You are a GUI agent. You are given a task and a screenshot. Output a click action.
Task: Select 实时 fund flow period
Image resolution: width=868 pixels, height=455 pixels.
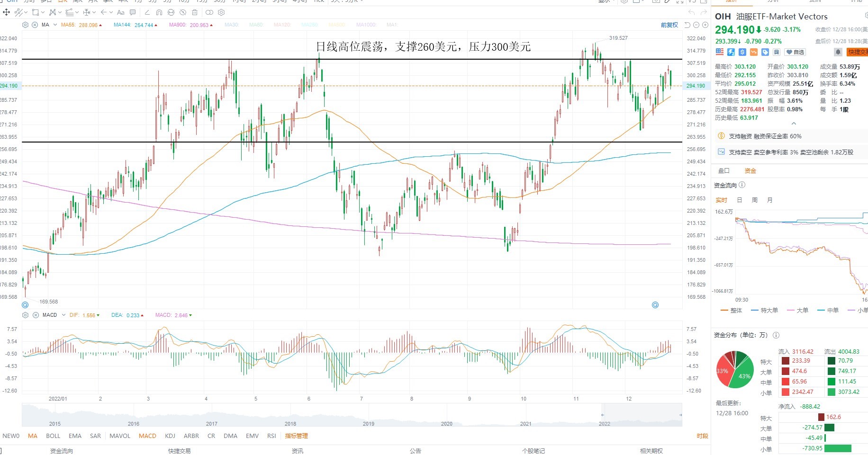721,200
